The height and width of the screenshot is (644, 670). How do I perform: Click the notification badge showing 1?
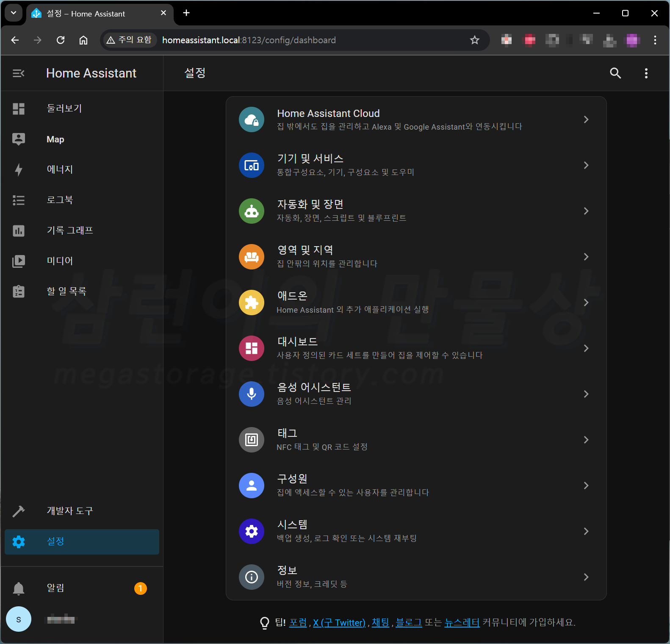(141, 588)
